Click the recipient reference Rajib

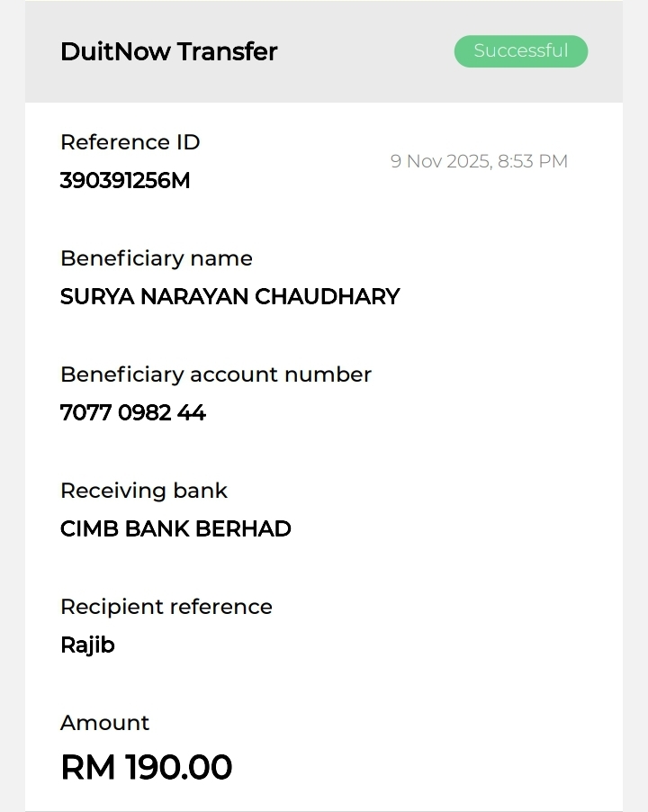click(x=87, y=645)
